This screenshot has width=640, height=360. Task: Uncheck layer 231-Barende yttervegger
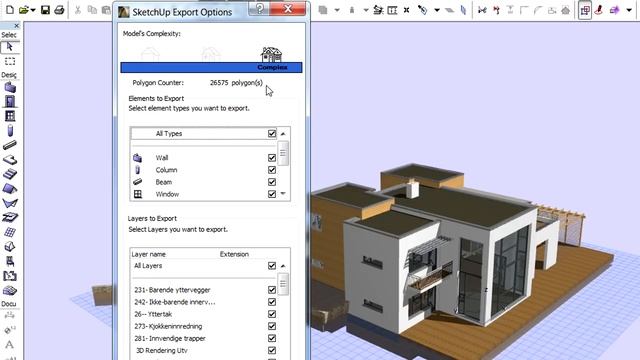(x=272, y=290)
